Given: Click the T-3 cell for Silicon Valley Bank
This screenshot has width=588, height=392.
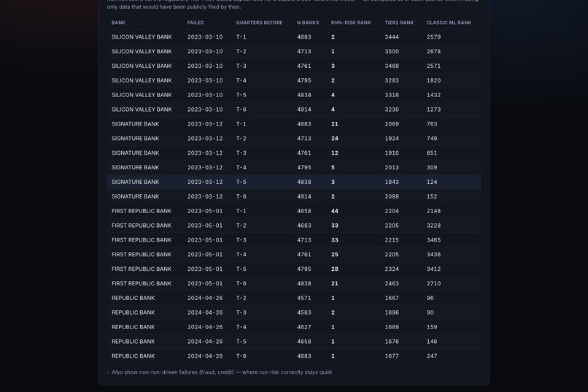Looking at the screenshot, I should point(241,66).
